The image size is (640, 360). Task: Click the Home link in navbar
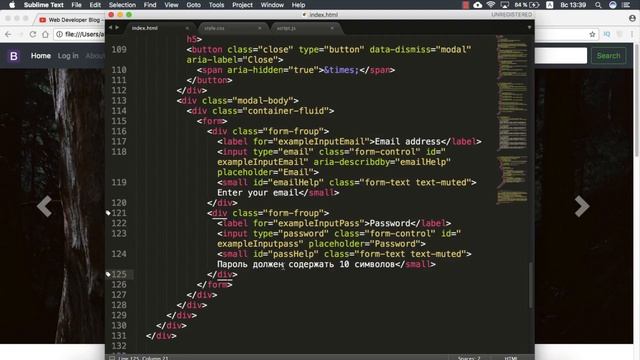41,56
